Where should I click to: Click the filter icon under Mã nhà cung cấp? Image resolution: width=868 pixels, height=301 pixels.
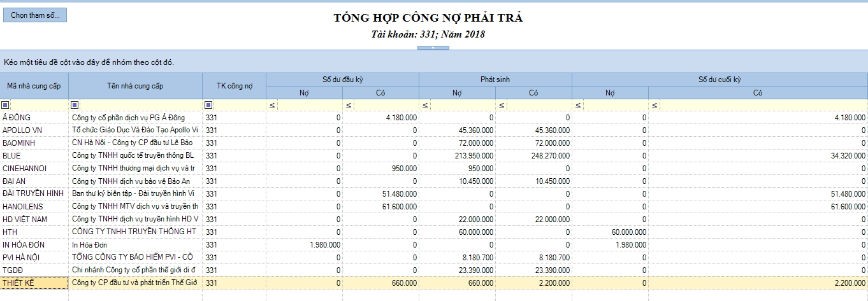[x=6, y=105]
